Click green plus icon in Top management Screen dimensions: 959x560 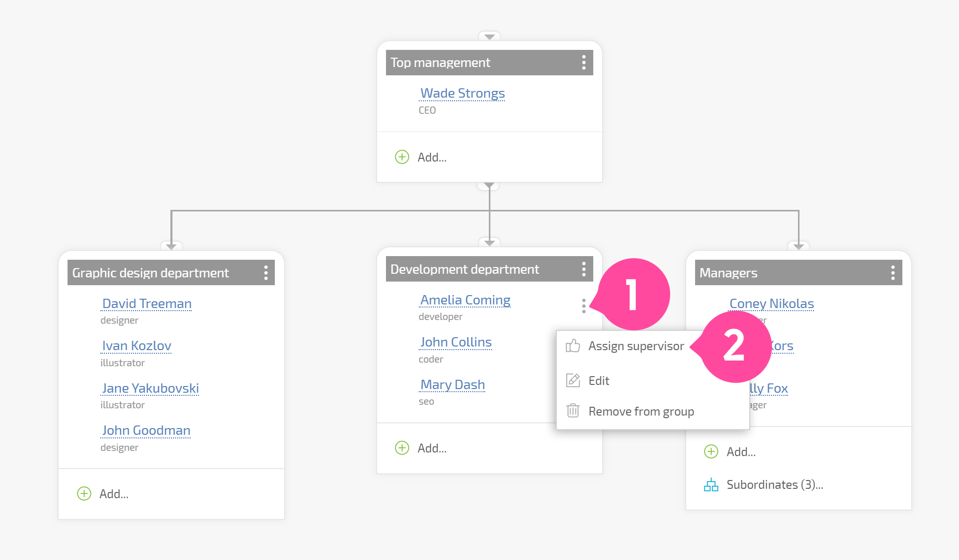(x=402, y=157)
